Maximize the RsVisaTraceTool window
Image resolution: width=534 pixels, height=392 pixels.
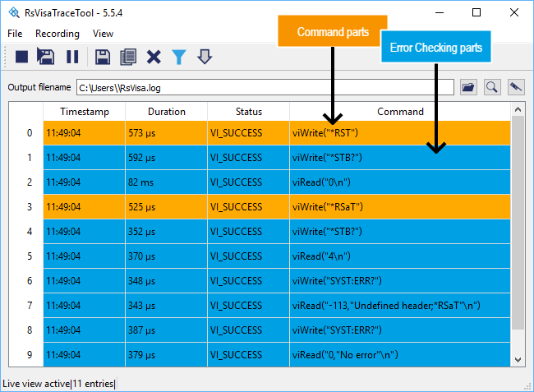[x=476, y=12]
